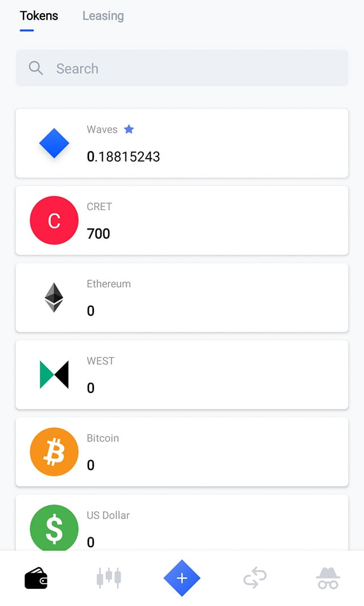This screenshot has height=606, width=364.
Task: Click the Search input field
Action: tap(194, 69)
